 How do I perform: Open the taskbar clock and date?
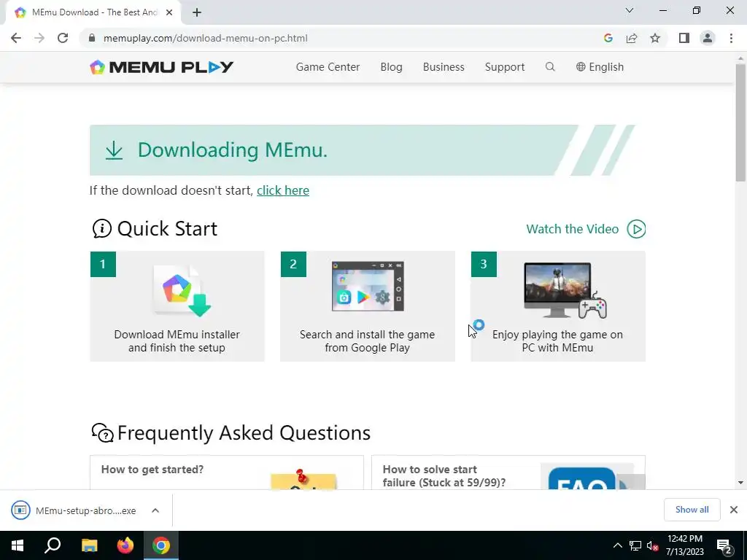[685, 545]
